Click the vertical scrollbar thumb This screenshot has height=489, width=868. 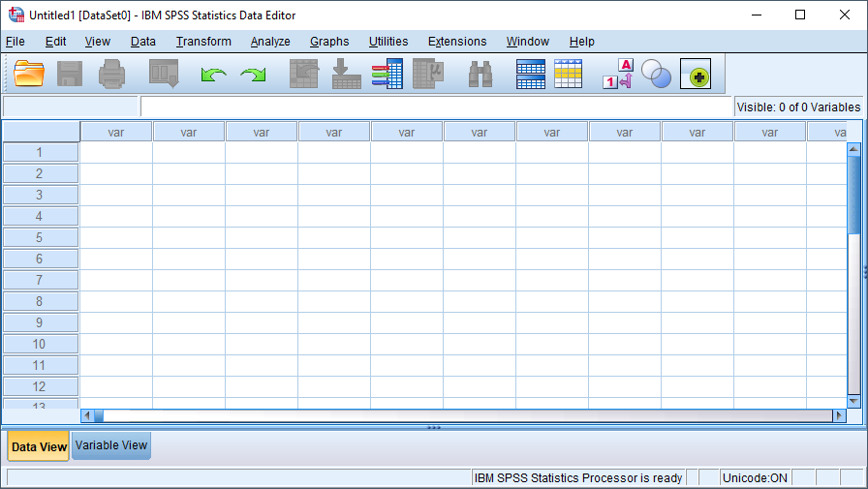click(853, 195)
